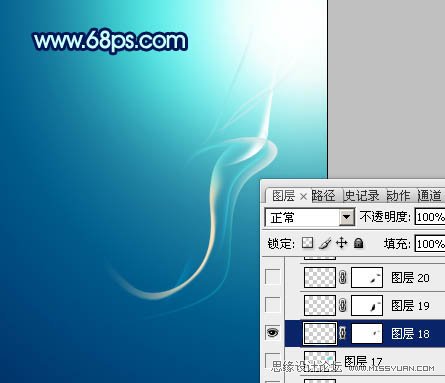Viewport: 445px width, 383px height.
Task: Select the 图层 (Layers) tab
Action: 283,196
